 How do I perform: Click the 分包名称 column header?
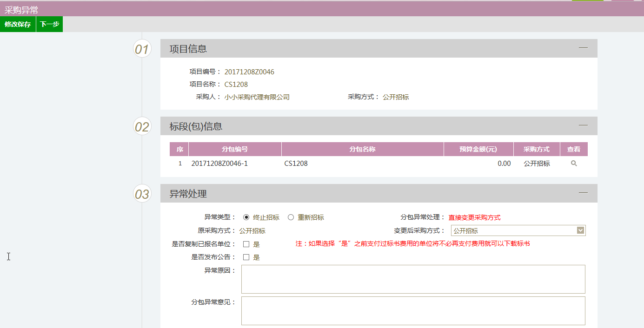(362, 149)
